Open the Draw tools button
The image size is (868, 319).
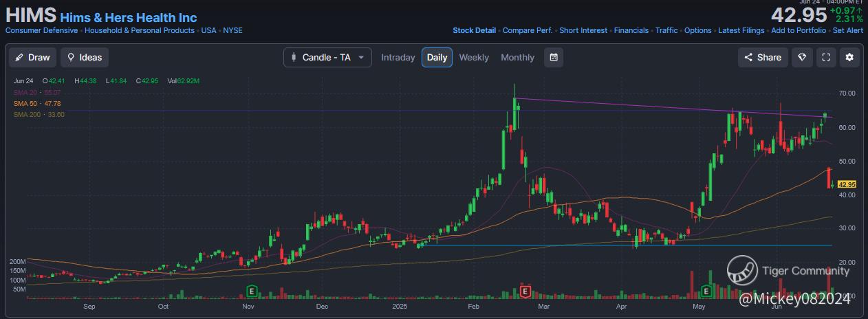pyautogui.click(x=33, y=58)
